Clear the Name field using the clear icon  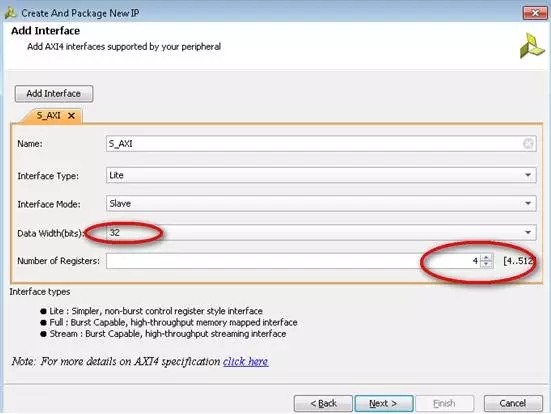click(528, 144)
